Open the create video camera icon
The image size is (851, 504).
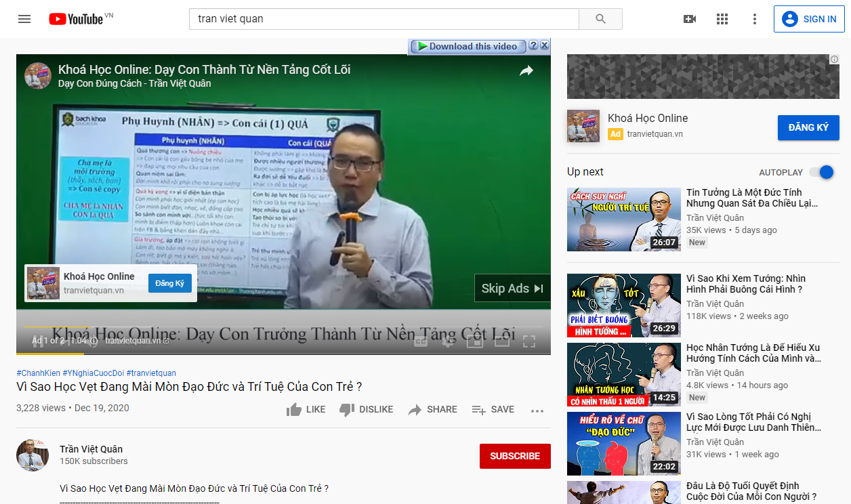690,19
